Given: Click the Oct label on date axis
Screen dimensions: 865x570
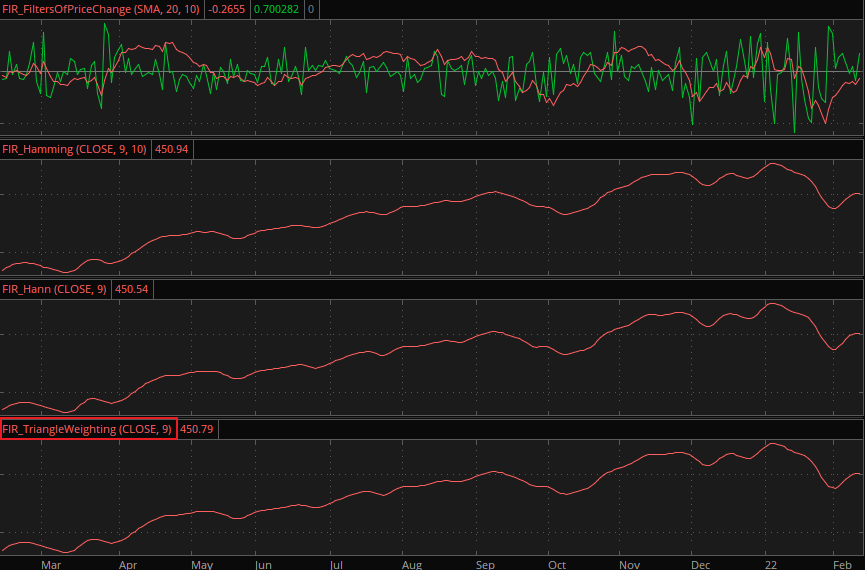Looking at the screenshot, I should point(557,563).
